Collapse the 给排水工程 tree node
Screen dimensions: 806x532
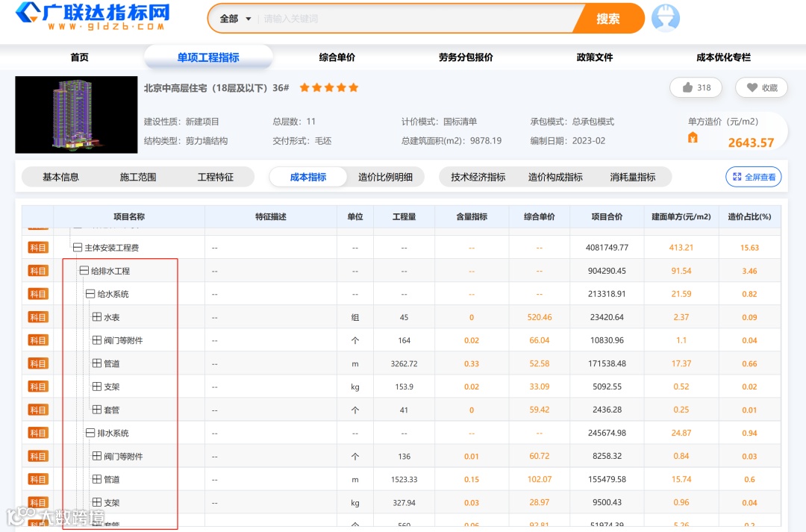[x=84, y=270]
